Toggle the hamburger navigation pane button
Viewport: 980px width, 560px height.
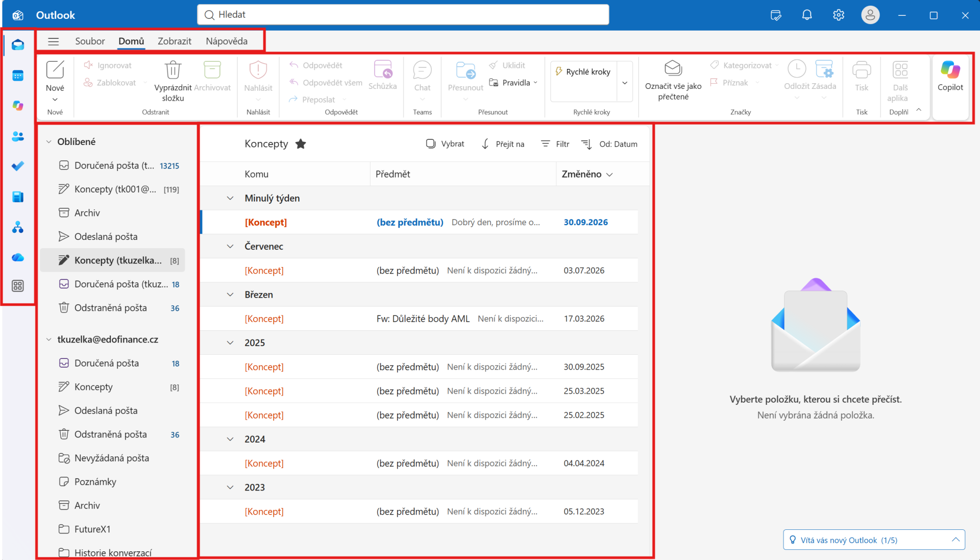(x=54, y=41)
